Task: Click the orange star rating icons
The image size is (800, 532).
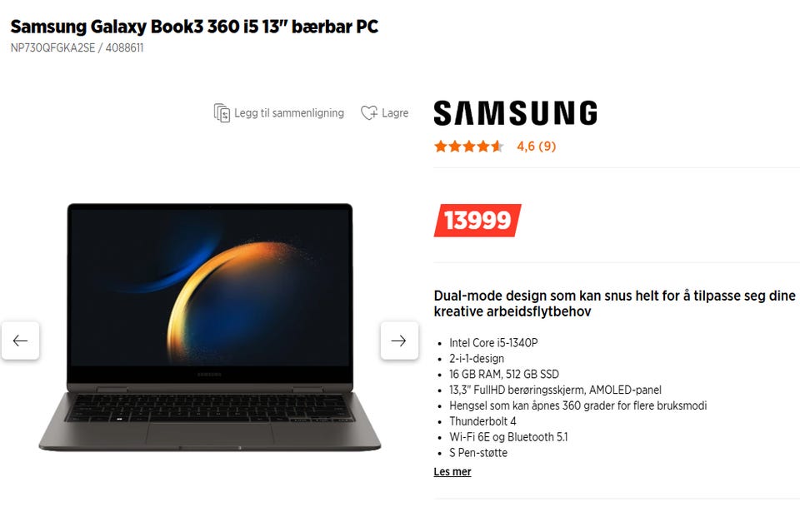Action: pyautogui.click(x=469, y=147)
